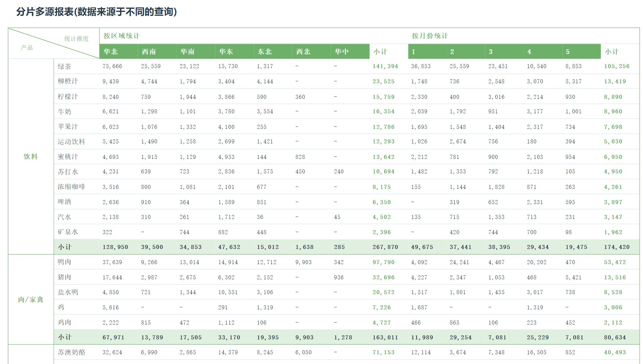643x364 pixels.
Task: Click the 柠檬汁 西北 value 360
Action: click(300, 97)
